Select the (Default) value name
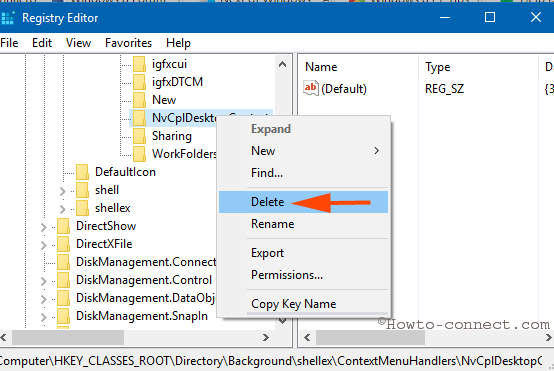554x371 pixels. click(x=344, y=89)
